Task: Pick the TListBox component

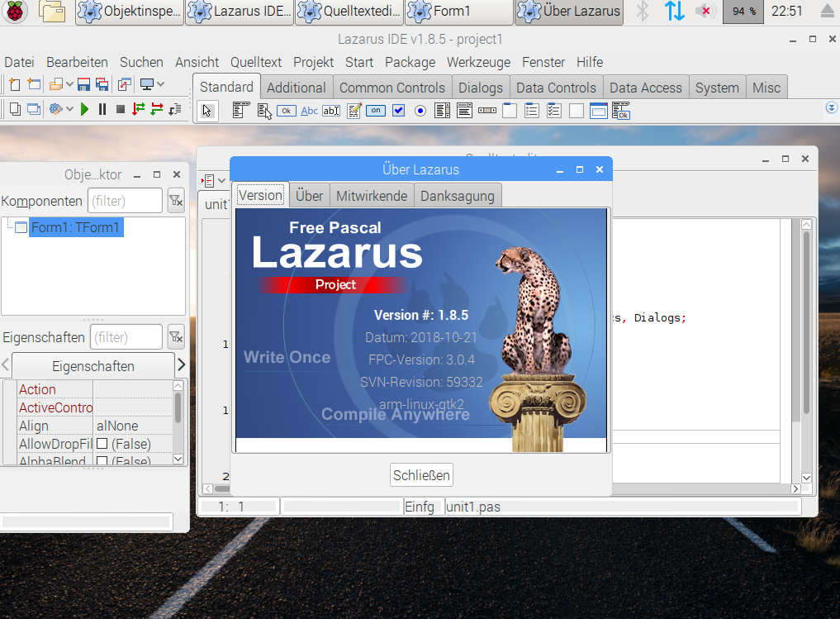Action: click(443, 111)
